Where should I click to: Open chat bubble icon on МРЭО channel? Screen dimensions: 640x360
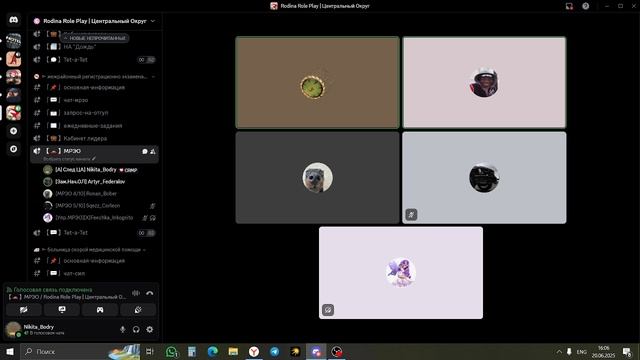(144, 151)
